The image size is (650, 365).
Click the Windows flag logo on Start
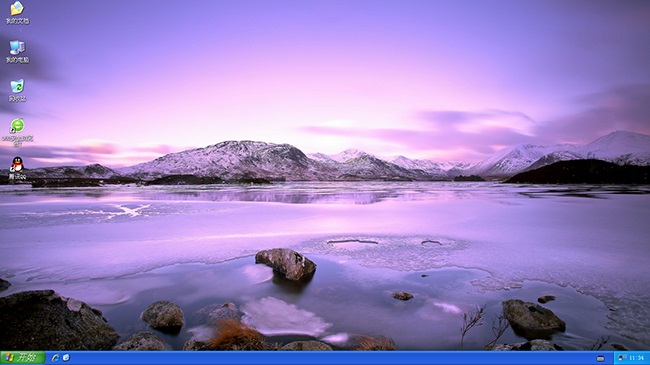pyautogui.click(x=9, y=358)
